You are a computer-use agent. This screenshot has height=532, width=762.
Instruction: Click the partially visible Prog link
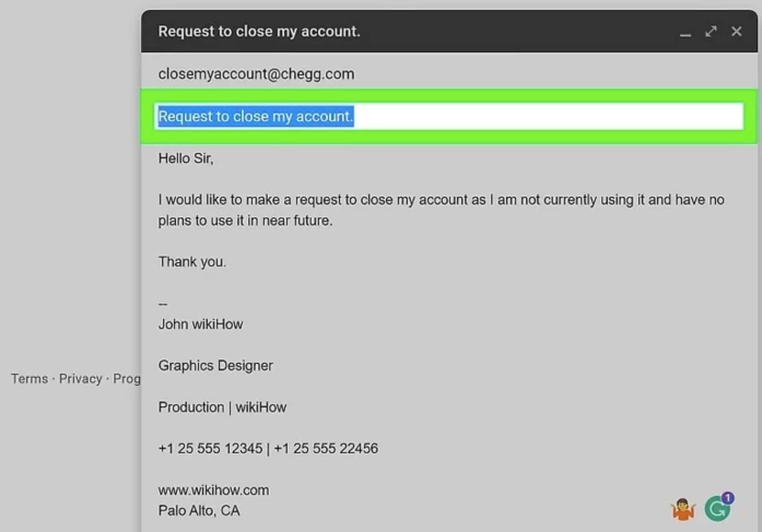126,379
